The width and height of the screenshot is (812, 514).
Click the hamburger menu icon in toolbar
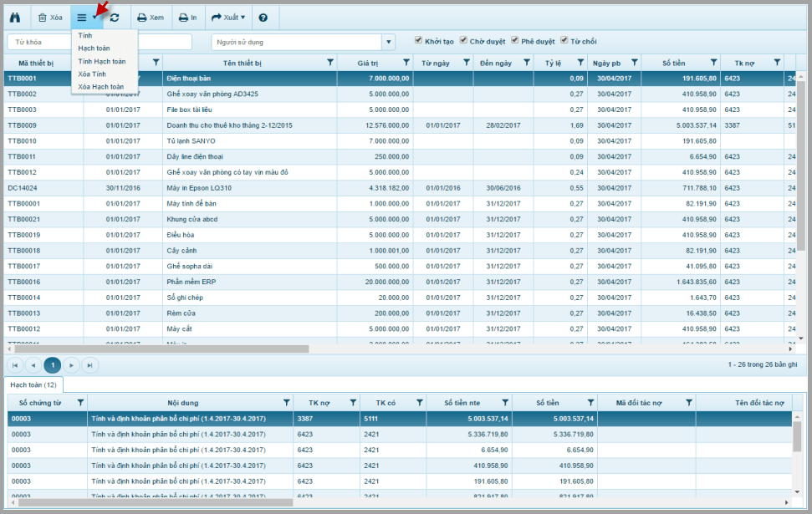(x=82, y=18)
